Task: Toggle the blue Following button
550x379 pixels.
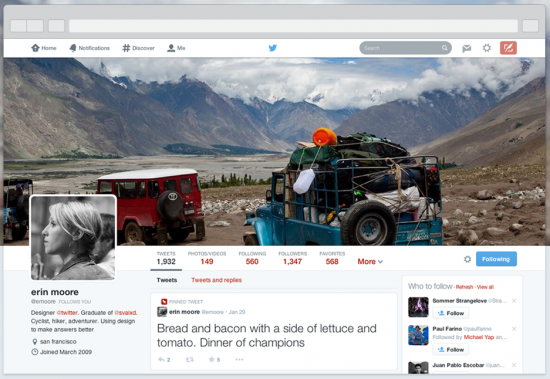Action: pyautogui.click(x=496, y=259)
